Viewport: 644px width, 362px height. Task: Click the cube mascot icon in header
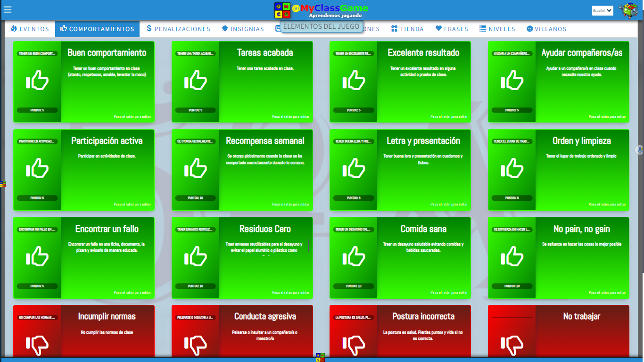(x=628, y=10)
